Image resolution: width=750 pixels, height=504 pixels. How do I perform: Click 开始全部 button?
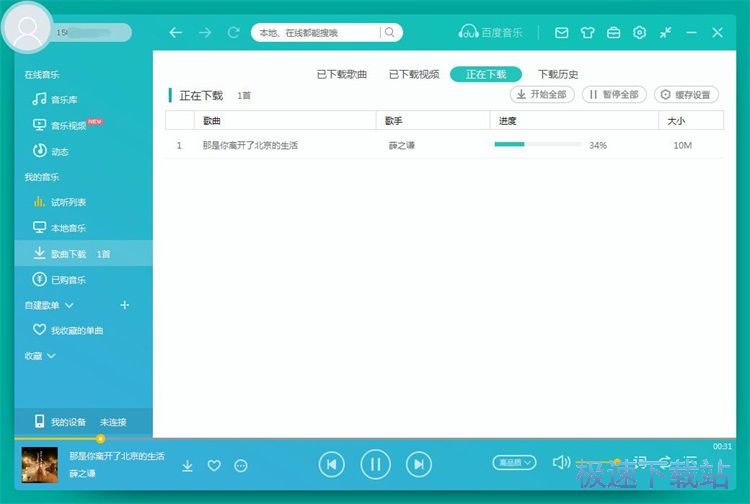542,95
